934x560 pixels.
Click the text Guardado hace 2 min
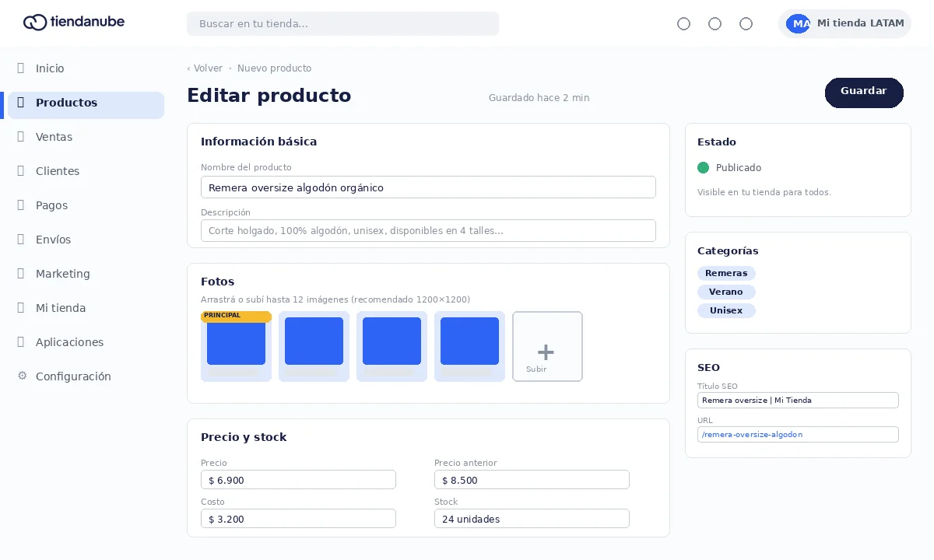(x=539, y=98)
